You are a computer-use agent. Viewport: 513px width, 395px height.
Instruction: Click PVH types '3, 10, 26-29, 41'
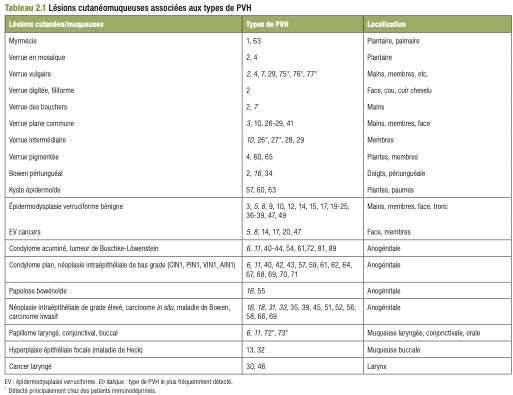(270, 123)
